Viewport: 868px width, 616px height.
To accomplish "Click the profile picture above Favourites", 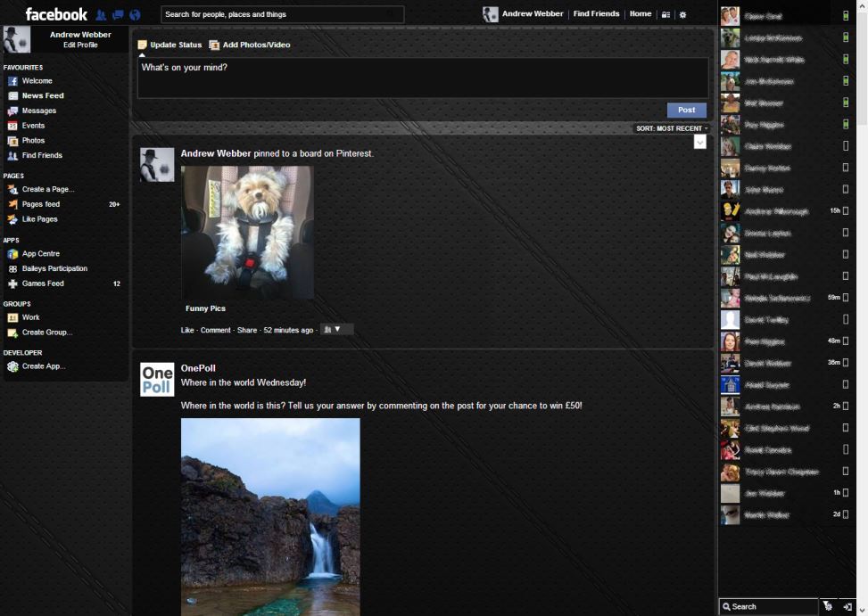I will click(17, 40).
